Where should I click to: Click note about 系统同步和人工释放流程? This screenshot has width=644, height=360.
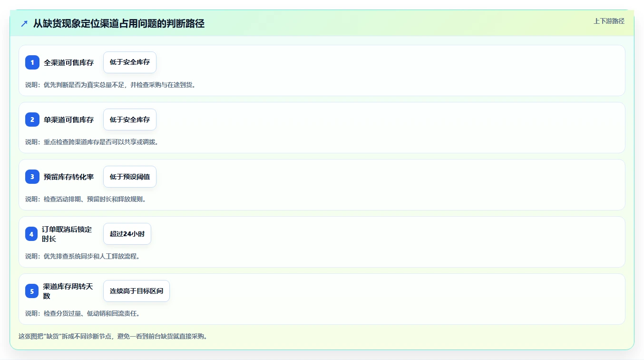82,256
